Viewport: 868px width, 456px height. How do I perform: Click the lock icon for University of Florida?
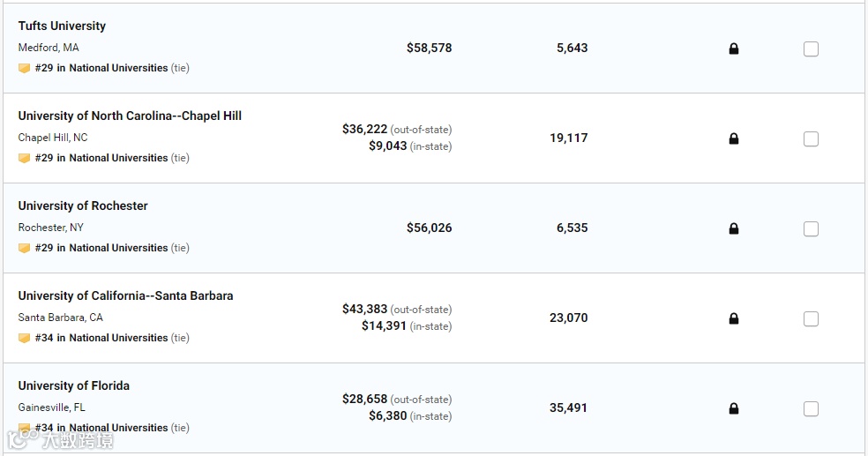(x=734, y=408)
